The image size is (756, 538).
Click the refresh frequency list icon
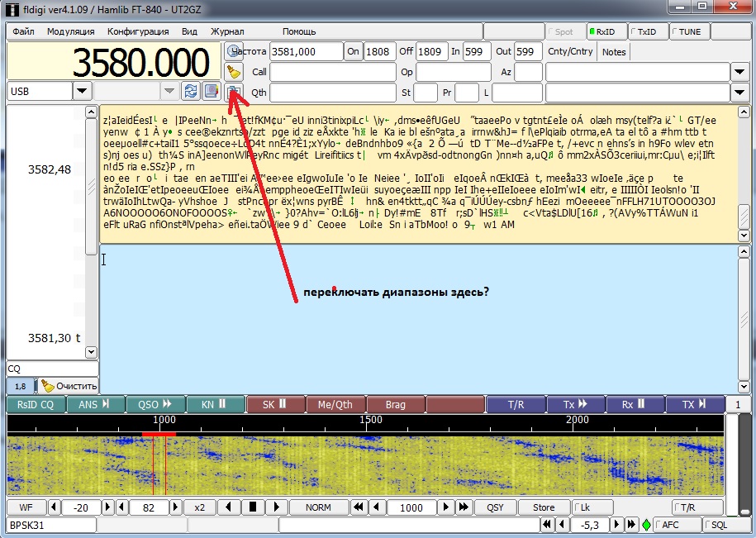tap(191, 91)
